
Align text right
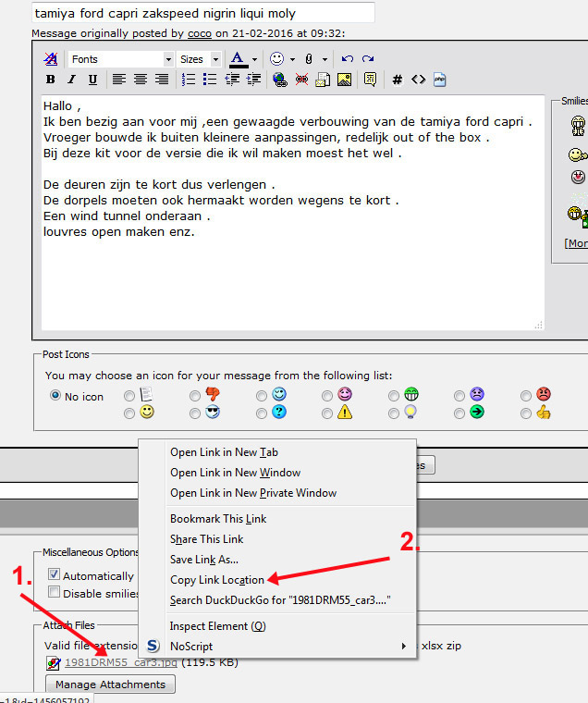click(x=162, y=80)
